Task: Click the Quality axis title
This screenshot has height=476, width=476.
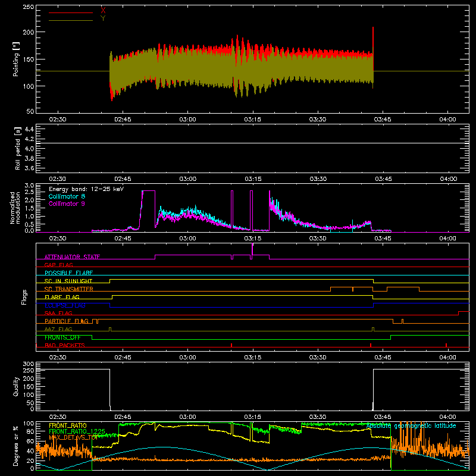Action: pyautogui.click(x=16, y=386)
